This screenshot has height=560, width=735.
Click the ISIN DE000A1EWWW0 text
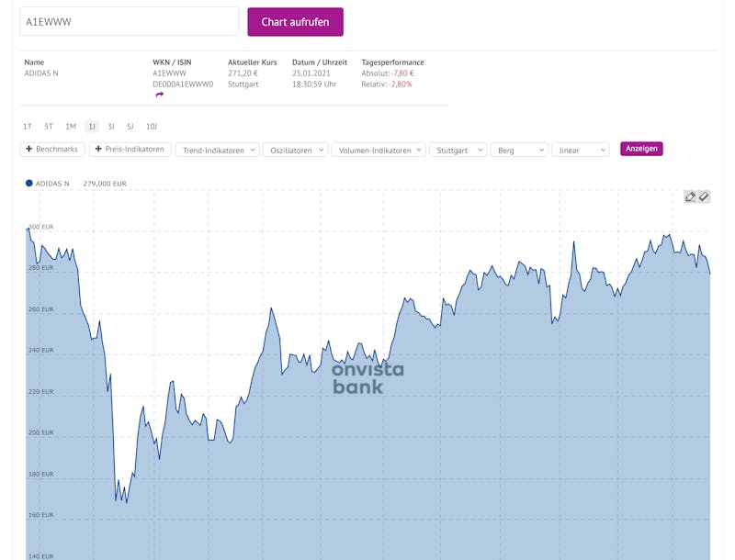(x=183, y=84)
